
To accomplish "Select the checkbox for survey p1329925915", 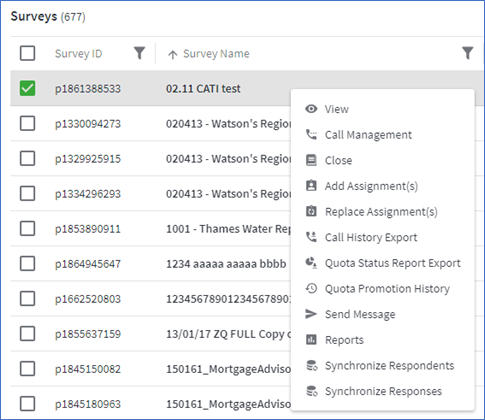I will click(27, 158).
